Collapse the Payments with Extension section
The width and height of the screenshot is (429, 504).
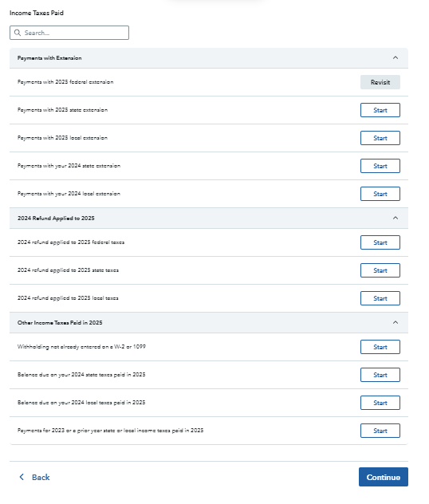[396, 58]
